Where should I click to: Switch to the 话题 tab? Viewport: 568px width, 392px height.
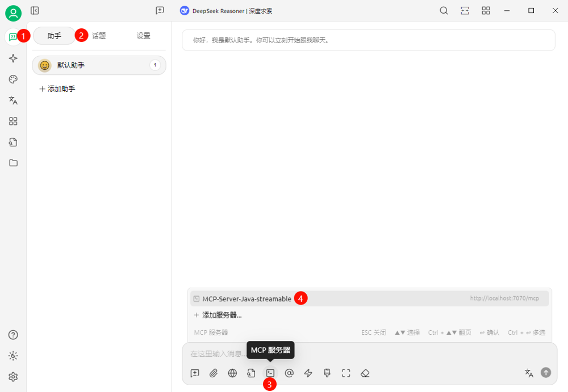pos(99,36)
